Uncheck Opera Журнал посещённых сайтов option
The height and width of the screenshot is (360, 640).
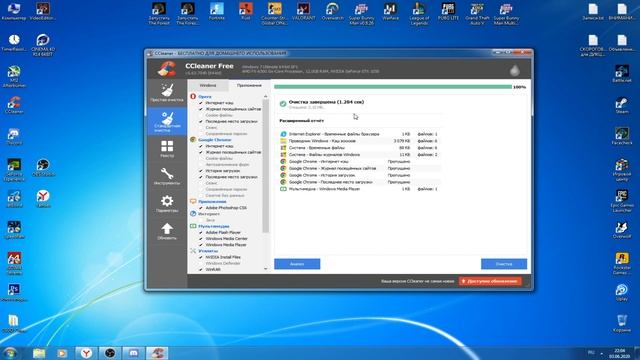[x=201, y=109]
